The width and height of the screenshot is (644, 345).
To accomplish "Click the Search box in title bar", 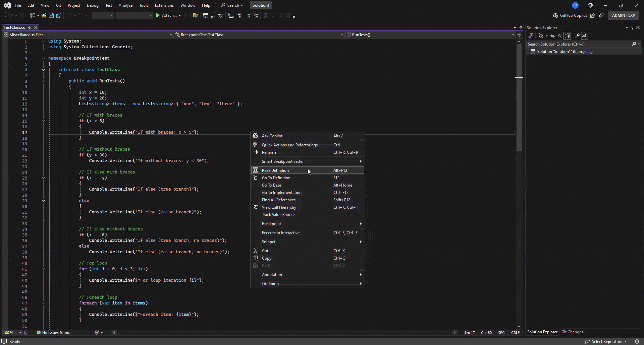I will click(232, 5).
